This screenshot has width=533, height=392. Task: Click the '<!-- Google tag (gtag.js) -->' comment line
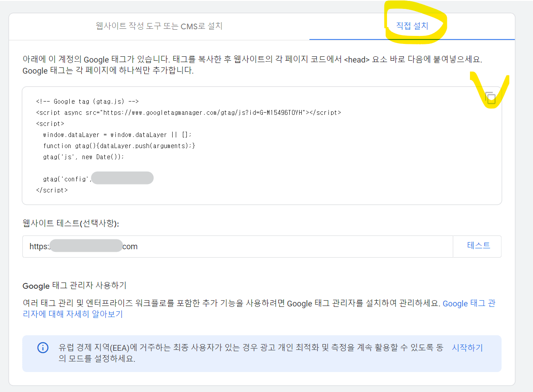(x=87, y=102)
